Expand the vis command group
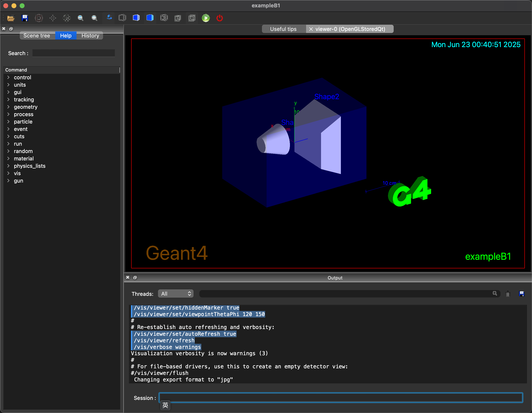 (9, 173)
